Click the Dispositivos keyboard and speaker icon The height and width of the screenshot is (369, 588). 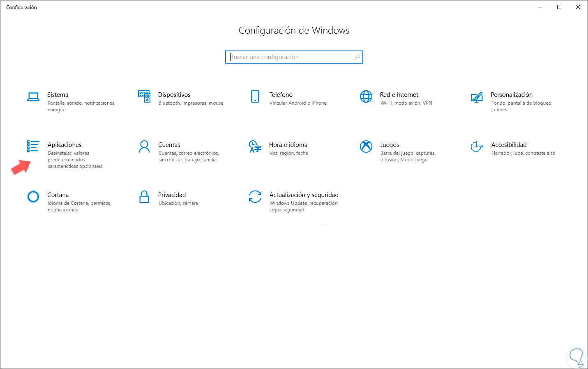tap(144, 96)
